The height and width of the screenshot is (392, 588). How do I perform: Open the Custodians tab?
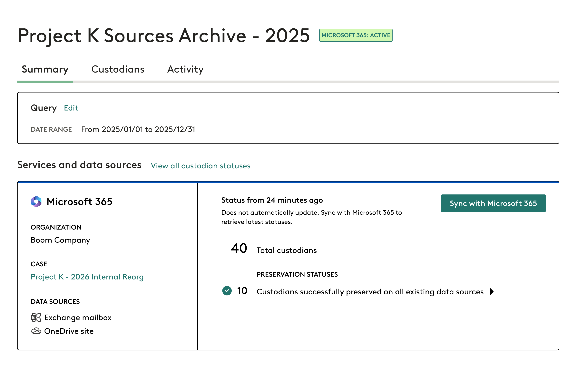118,69
